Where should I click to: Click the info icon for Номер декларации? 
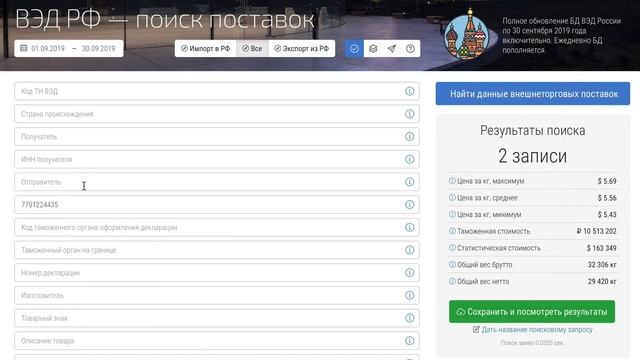(x=409, y=273)
